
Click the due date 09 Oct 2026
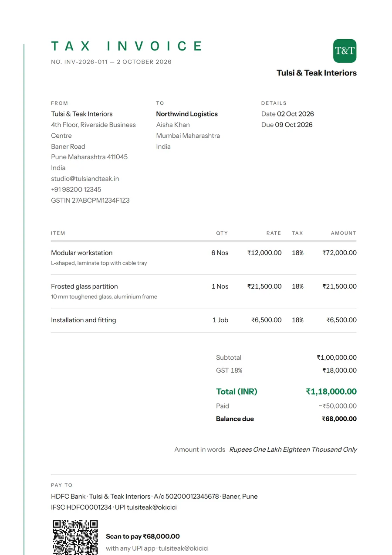[294, 125]
